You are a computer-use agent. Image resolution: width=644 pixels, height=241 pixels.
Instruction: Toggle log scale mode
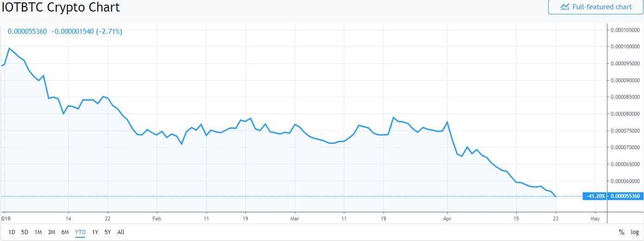click(x=634, y=232)
